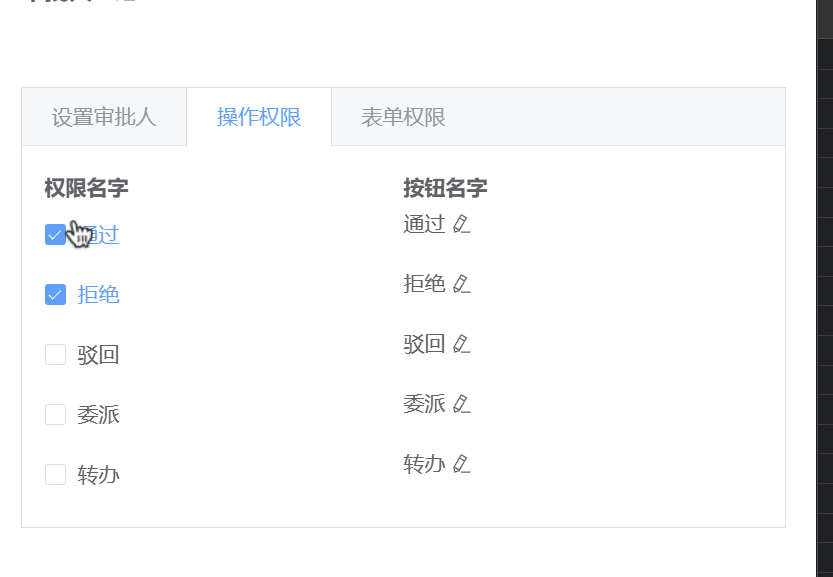This screenshot has width=833, height=577.
Task: Click the 通过 button name text
Action: [424, 224]
